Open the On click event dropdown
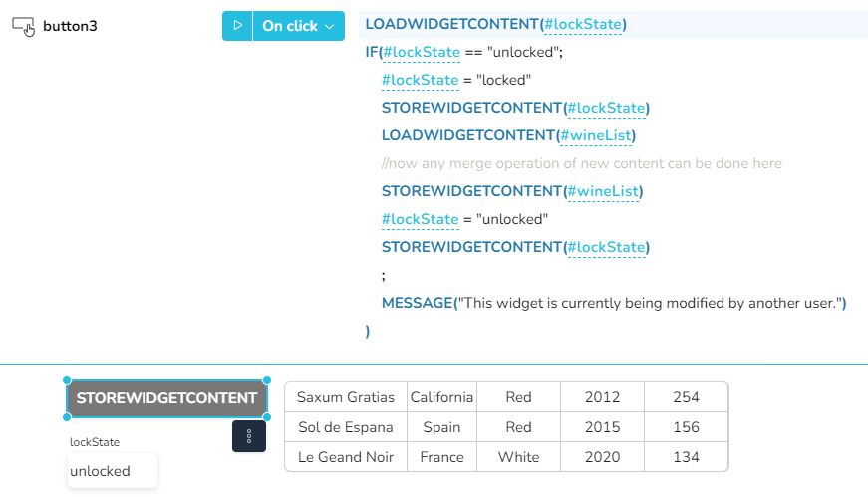This screenshot has height=497, width=868. 297,26
